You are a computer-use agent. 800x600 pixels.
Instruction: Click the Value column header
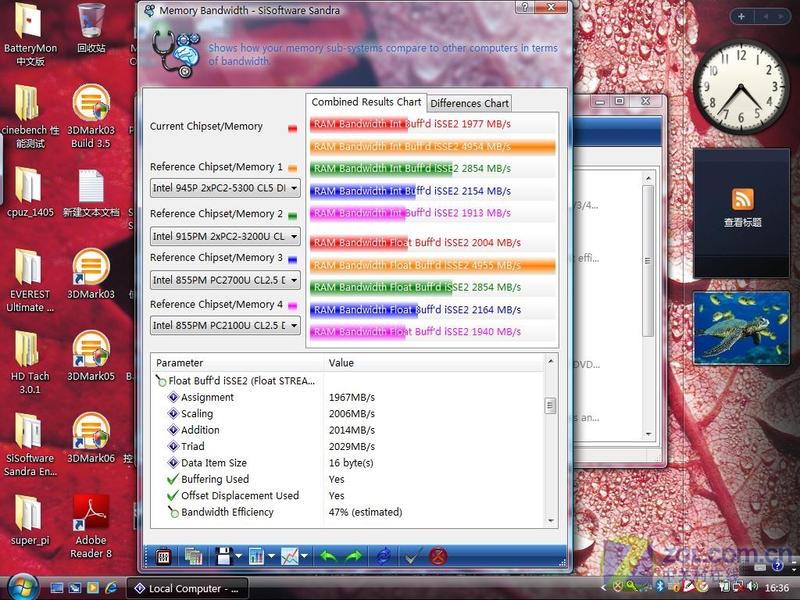pyautogui.click(x=434, y=363)
